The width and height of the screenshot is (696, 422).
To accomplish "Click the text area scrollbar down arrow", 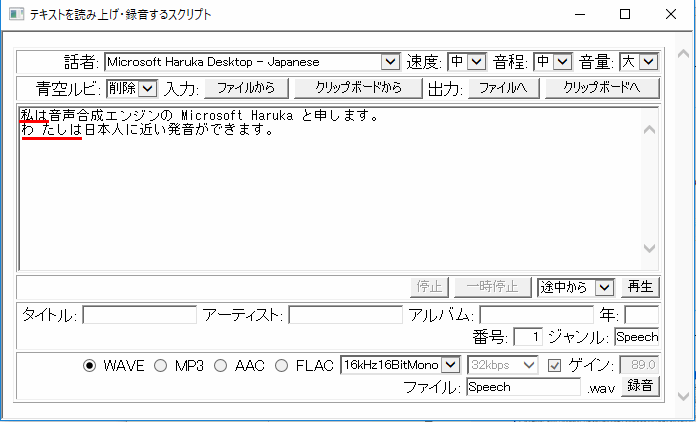I will point(649,249).
